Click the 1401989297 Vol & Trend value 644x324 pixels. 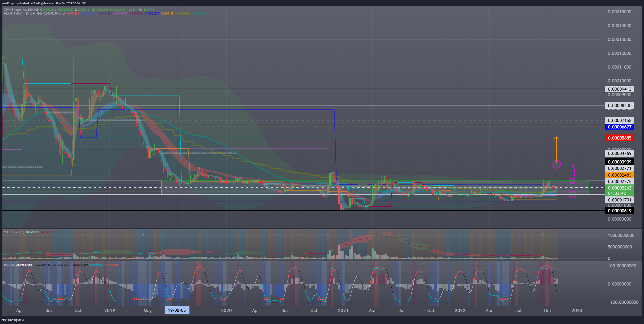(x=48, y=232)
